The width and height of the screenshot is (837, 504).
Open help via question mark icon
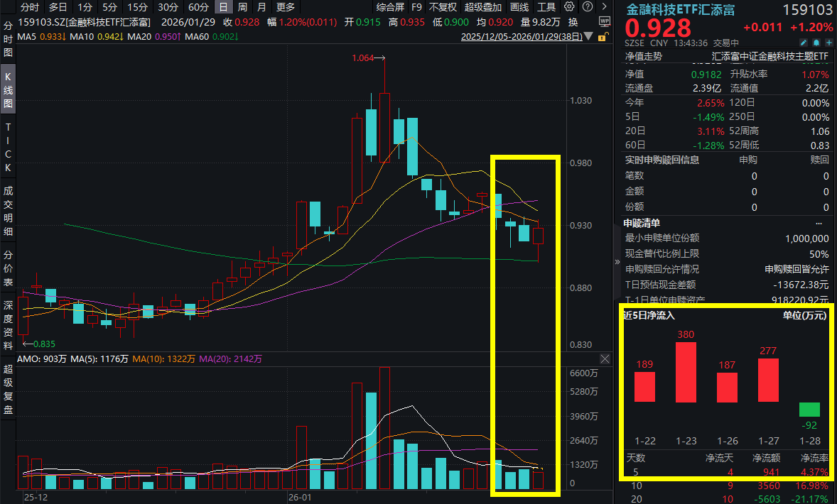click(x=586, y=6)
